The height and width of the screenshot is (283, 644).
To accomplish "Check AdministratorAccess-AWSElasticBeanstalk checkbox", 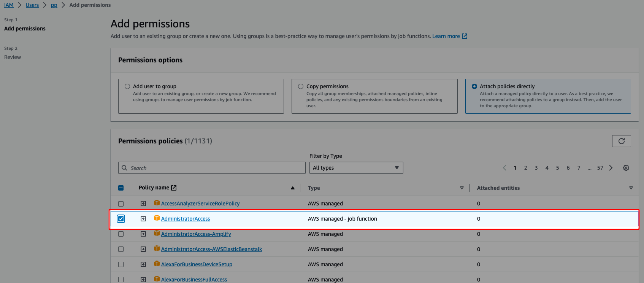I will pos(121,249).
